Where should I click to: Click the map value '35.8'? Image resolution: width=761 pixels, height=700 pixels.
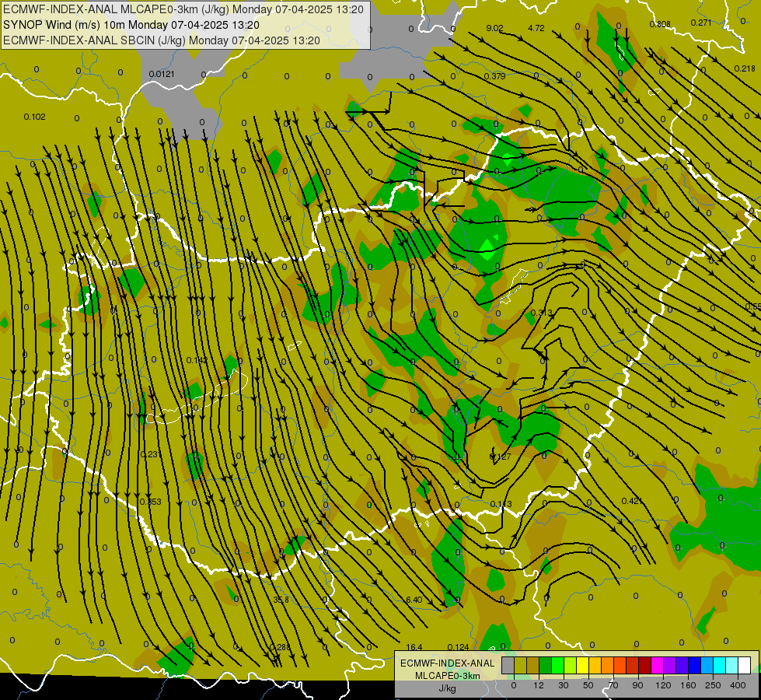click(x=281, y=600)
